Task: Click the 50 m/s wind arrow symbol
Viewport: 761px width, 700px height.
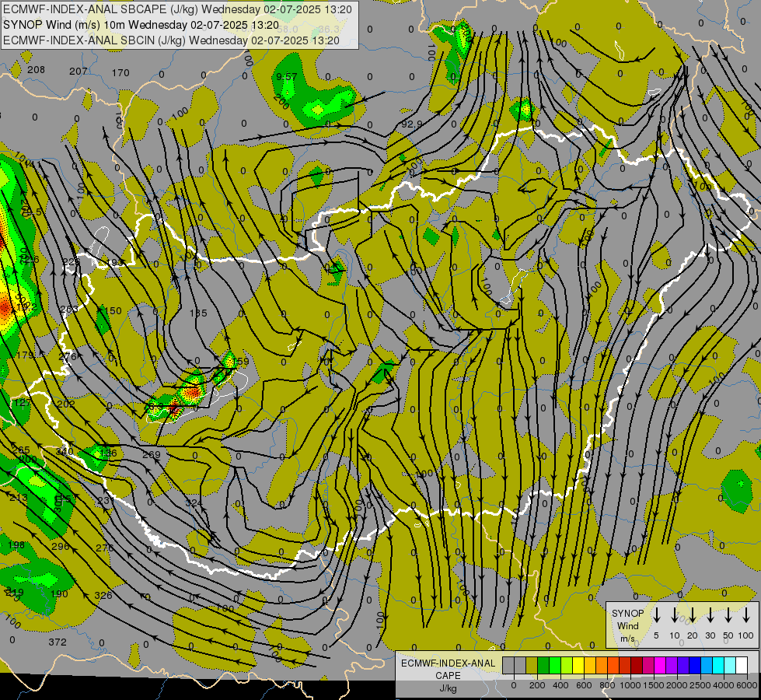Action: click(x=728, y=615)
